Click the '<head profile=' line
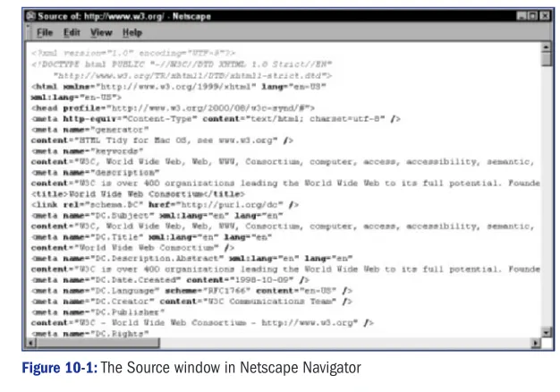The width and height of the screenshot is (560, 392). tap(173, 108)
